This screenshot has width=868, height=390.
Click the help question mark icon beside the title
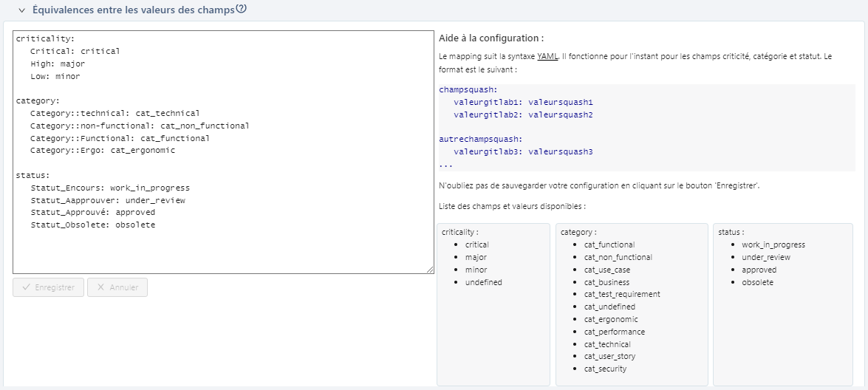[x=241, y=10]
